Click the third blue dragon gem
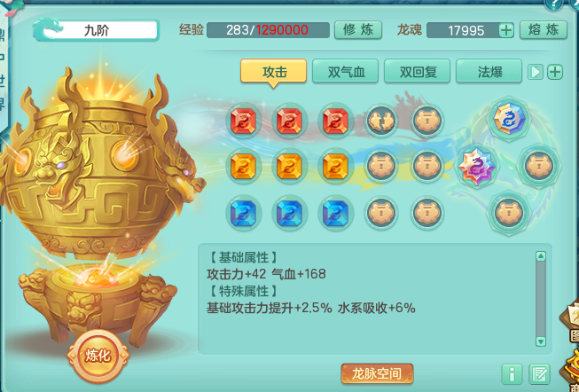579x392 pixels. pyautogui.click(x=335, y=213)
